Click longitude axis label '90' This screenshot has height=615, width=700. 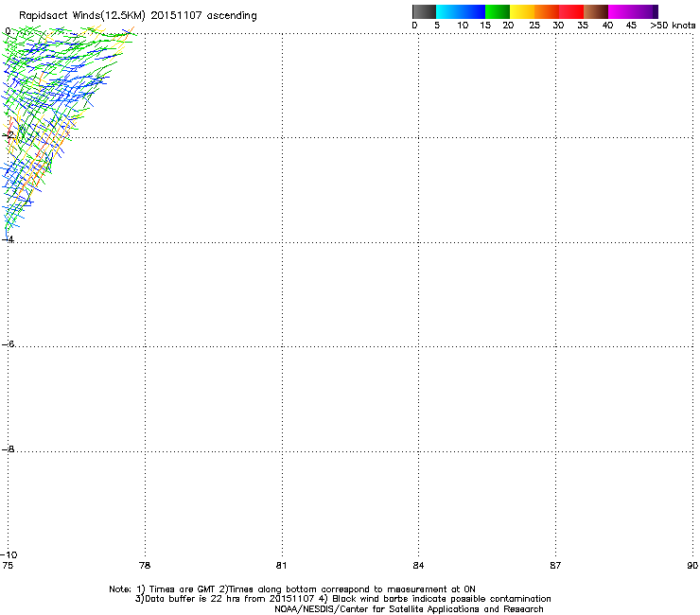click(692, 566)
